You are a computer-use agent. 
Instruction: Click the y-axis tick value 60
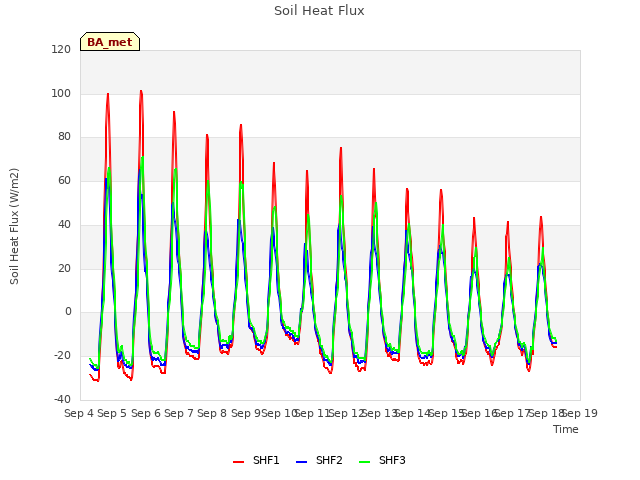(x=64, y=180)
